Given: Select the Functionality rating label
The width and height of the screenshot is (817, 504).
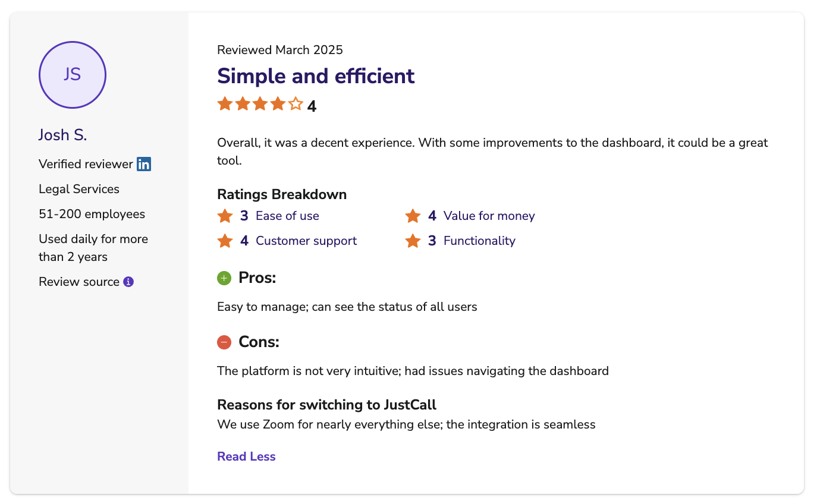Looking at the screenshot, I should coord(479,241).
